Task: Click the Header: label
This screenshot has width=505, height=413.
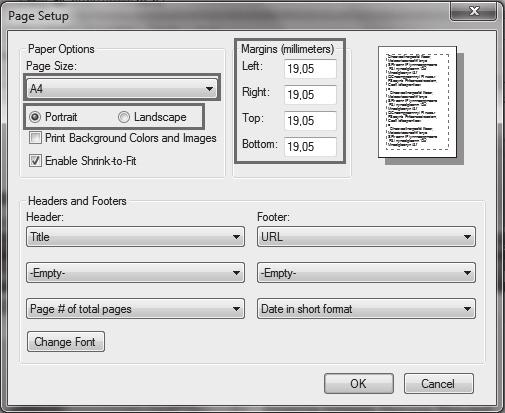Action: click(45, 217)
